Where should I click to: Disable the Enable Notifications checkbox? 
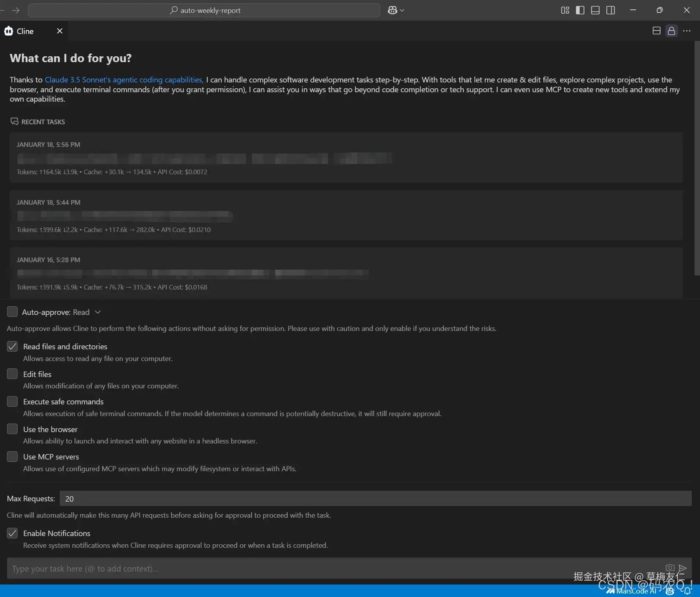[12, 533]
